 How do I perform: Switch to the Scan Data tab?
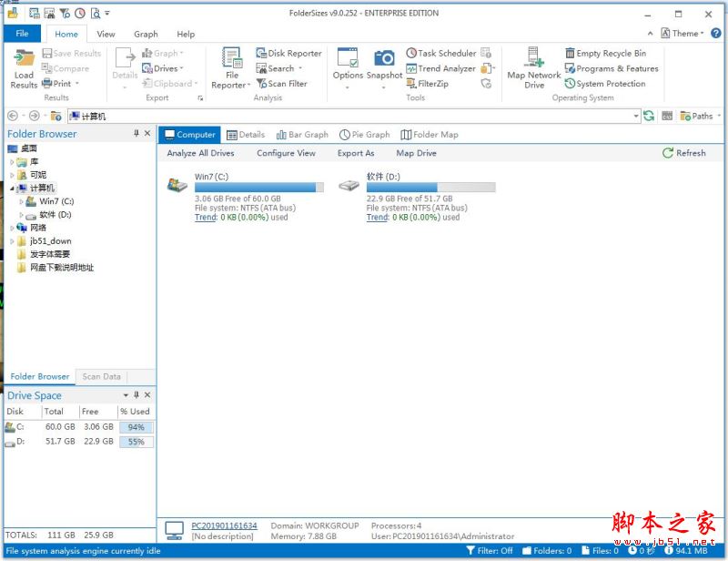tap(101, 376)
